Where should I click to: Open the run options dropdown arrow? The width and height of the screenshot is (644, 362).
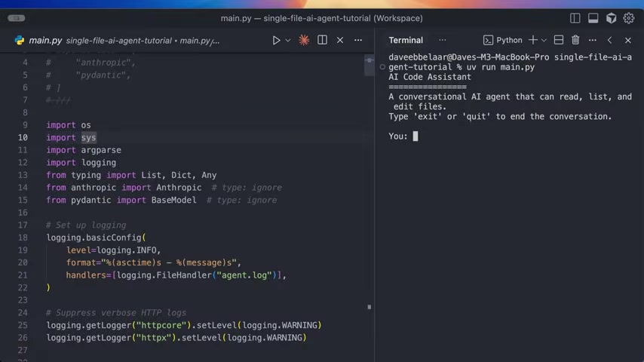coord(288,40)
